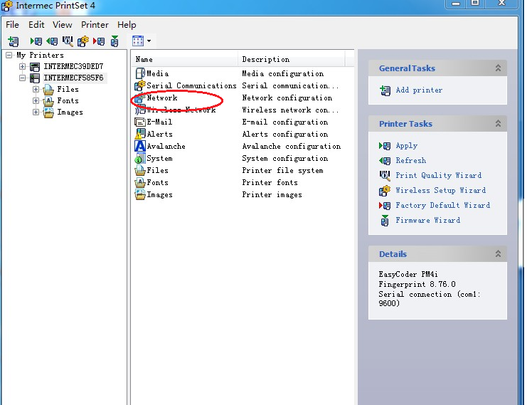The image size is (532, 405).
Task: Open the File menu
Action: point(12,25)
